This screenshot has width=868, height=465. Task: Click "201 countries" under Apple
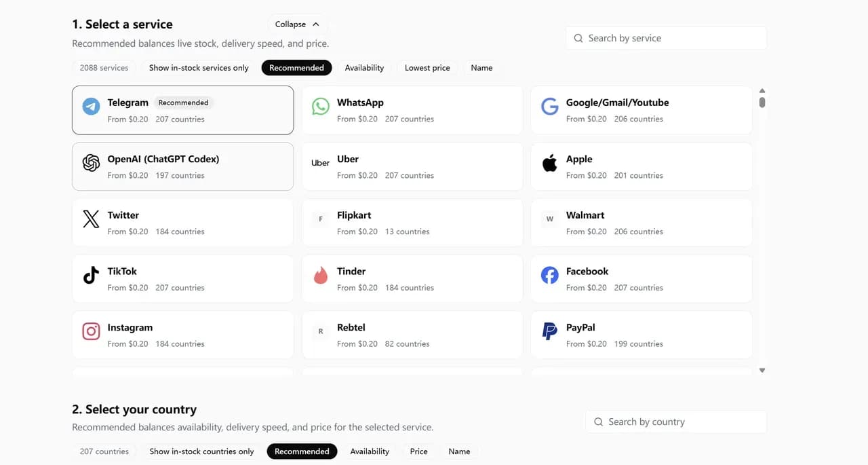[638, 176]
